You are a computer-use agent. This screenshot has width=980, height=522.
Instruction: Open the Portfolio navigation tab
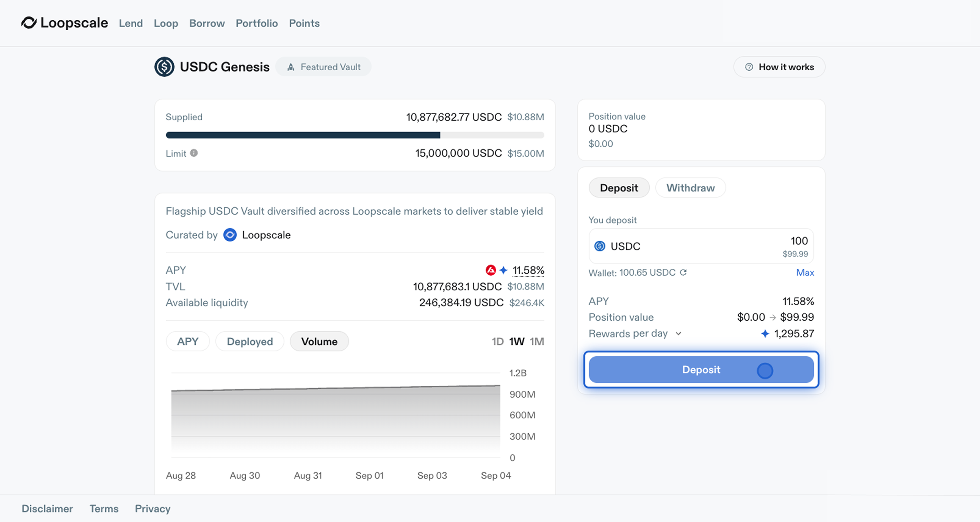click(257, 23)
